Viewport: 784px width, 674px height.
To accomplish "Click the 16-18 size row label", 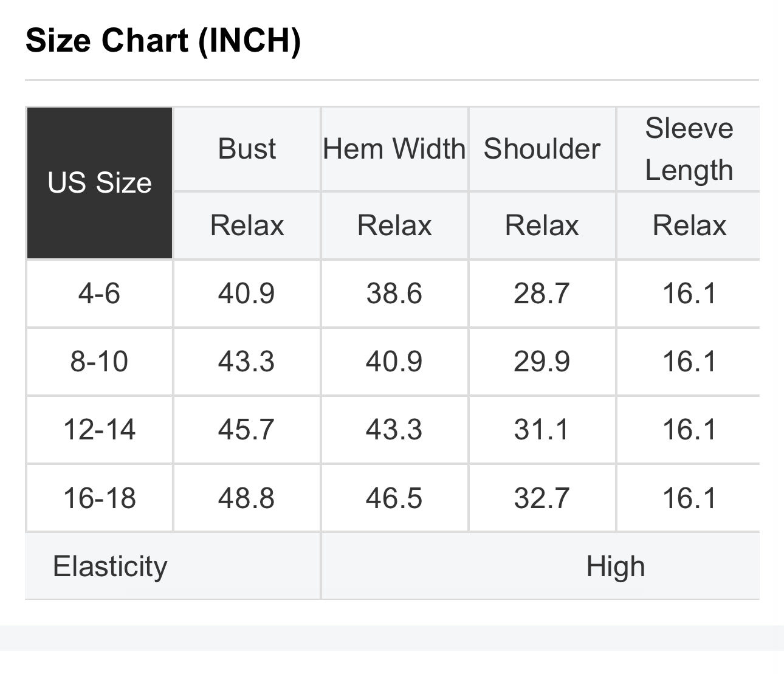I will (99, 498).
